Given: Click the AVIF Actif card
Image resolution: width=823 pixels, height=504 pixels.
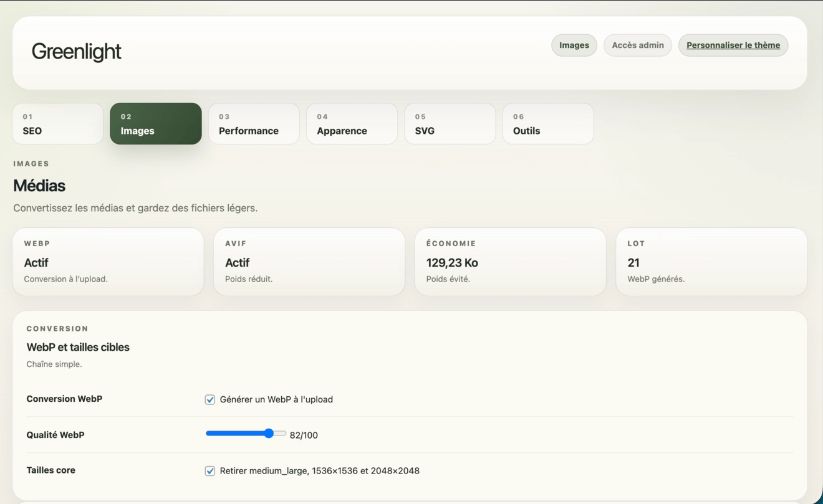Looking at the screenshot, I should click(309, 261).
